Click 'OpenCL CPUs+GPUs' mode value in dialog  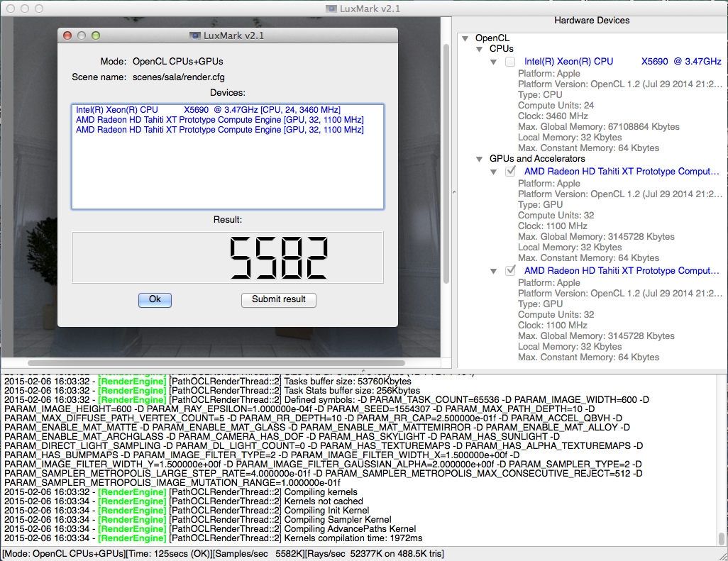(178, 61)
